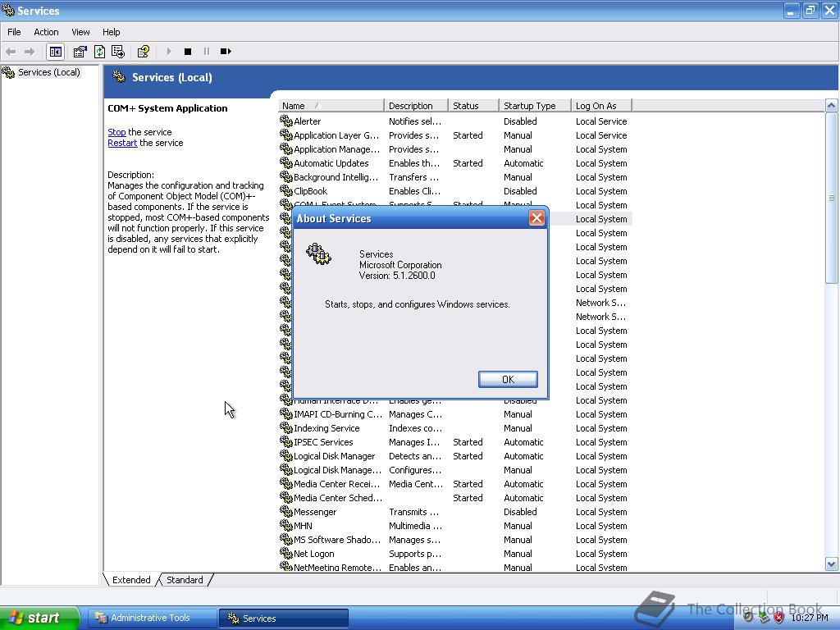This screenshot has width=840, height=630.
Task: Select the Net Logon service icon
Action: [286, 554]
